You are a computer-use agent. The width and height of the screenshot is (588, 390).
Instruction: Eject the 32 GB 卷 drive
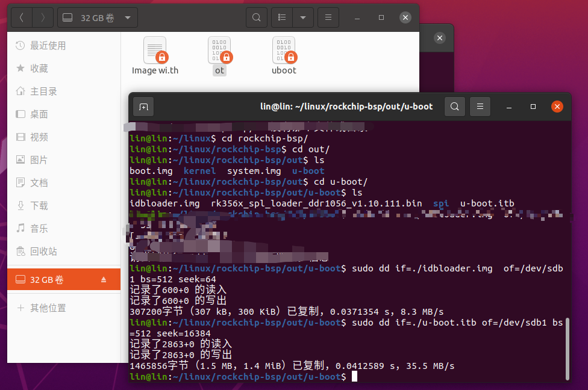click(x=103, y=280)
